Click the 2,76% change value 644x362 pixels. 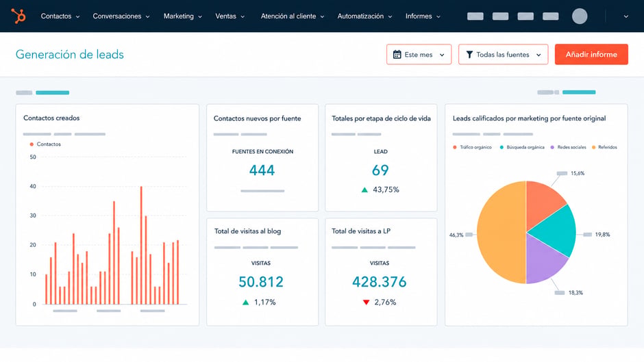pos(385,302)
